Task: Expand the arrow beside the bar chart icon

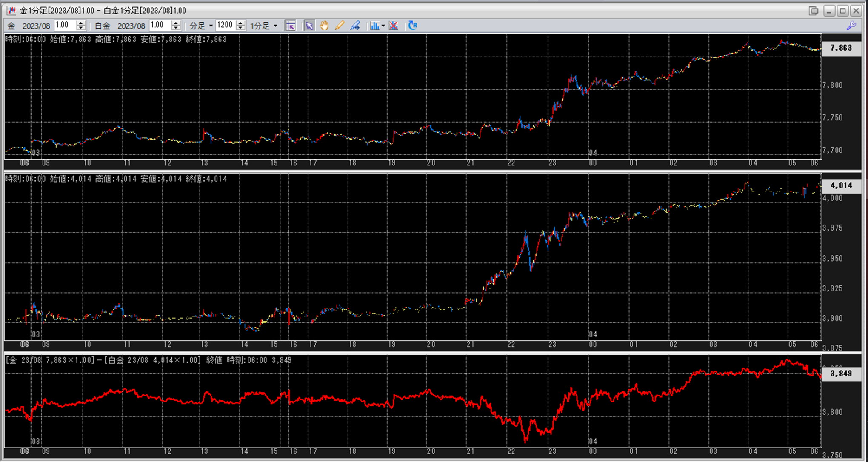Action: click(x=383, y=26)
